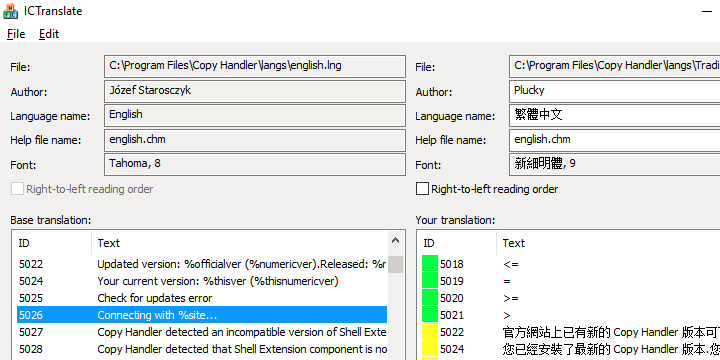Screen dimensions: 720x360
Task: Click the Text column header in Your translation
Action: coord(608,243)
